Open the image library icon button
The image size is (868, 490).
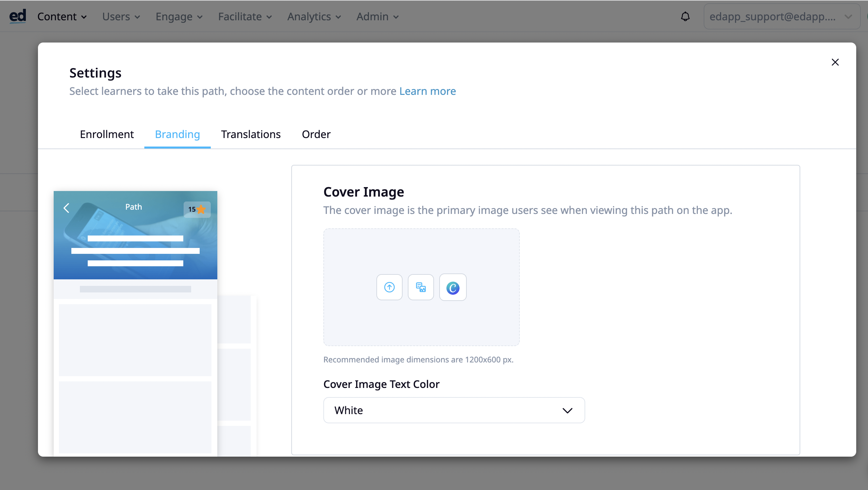(421, 287)
